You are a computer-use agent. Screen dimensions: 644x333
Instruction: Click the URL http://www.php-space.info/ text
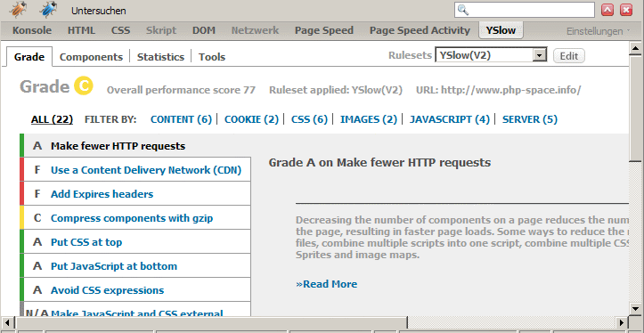[x=498, y=90]
